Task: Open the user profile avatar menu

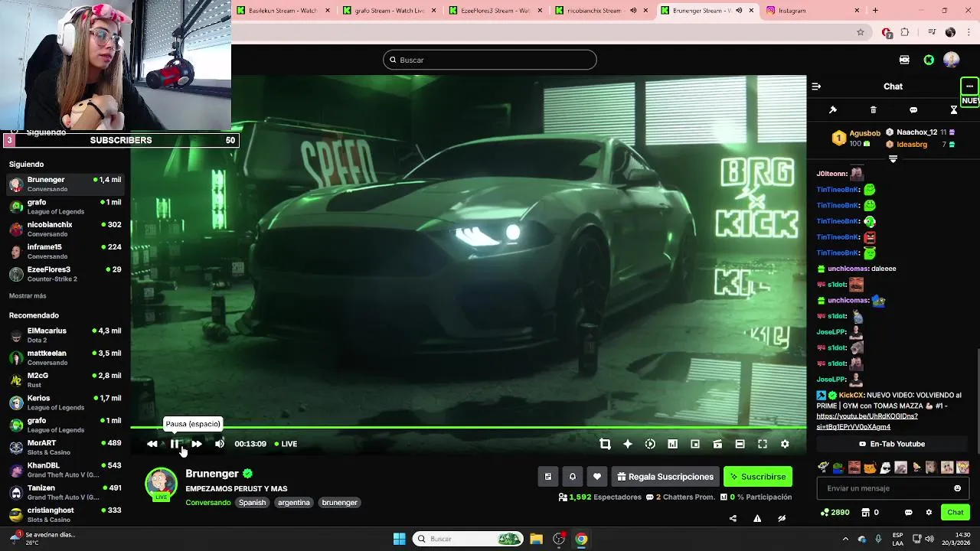Action: pyautogui.click(x=952, y=60)
